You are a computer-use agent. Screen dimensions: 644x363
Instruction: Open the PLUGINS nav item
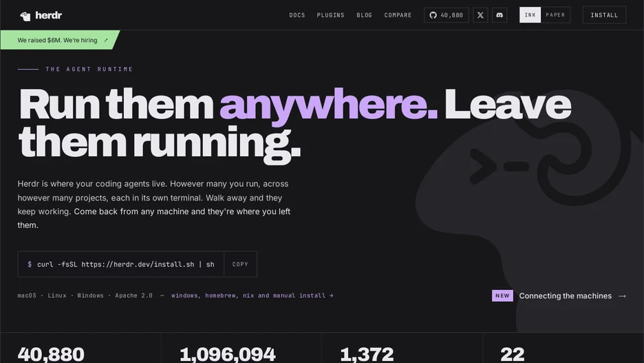tap(331, 15)
